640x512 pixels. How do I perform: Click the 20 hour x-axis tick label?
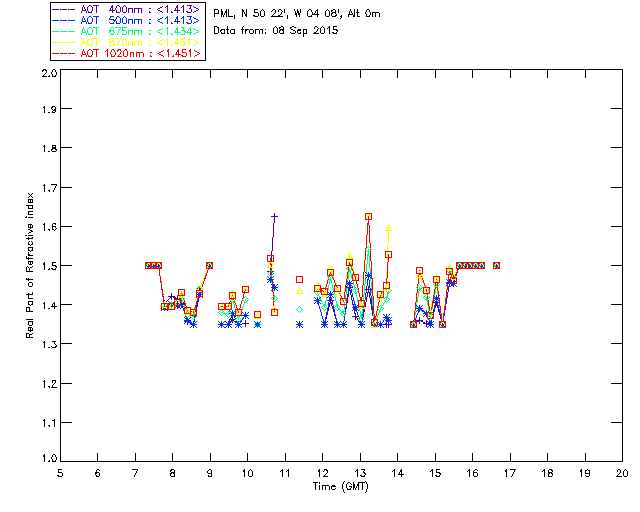(622, 473)
